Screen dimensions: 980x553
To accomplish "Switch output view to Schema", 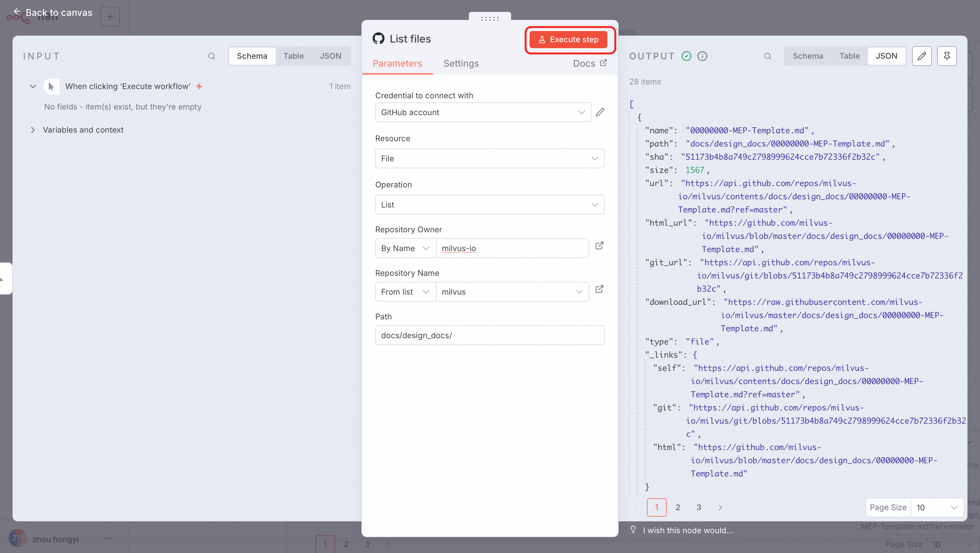I will coord(808,56).
